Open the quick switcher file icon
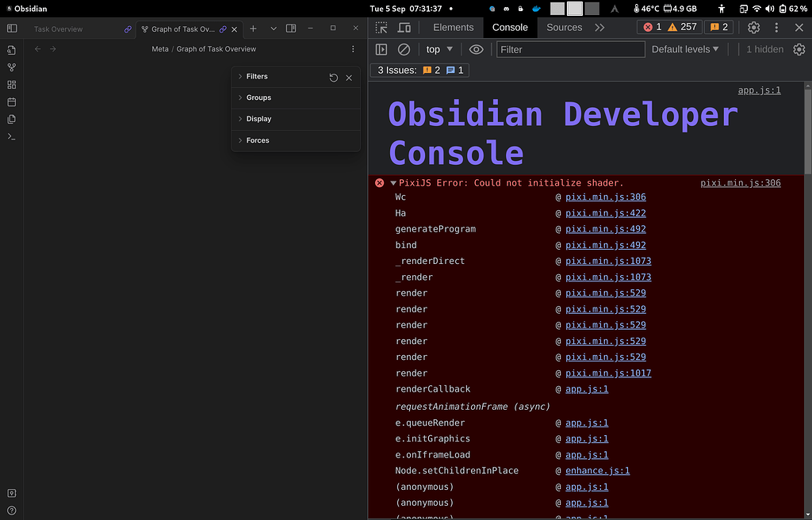812x520 pixels. point(11,49)
